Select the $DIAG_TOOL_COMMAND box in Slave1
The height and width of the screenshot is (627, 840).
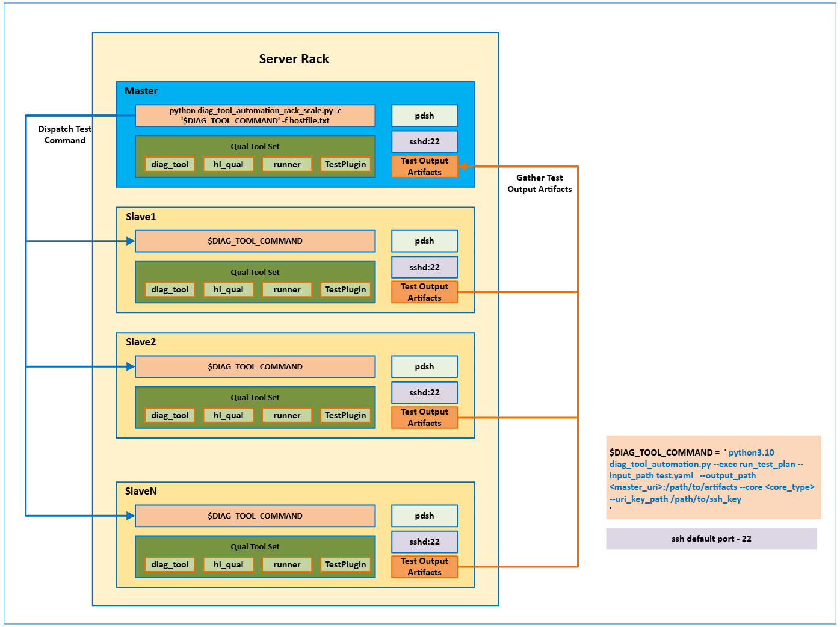tap(255, 241)
